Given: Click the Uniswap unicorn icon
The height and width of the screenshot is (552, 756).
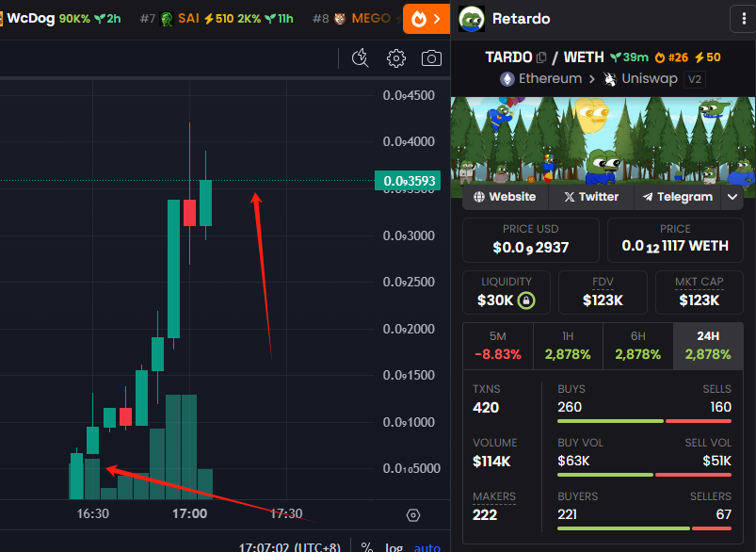Looking at the screenshot, I should pyautogui.click(x=610, y=78).
